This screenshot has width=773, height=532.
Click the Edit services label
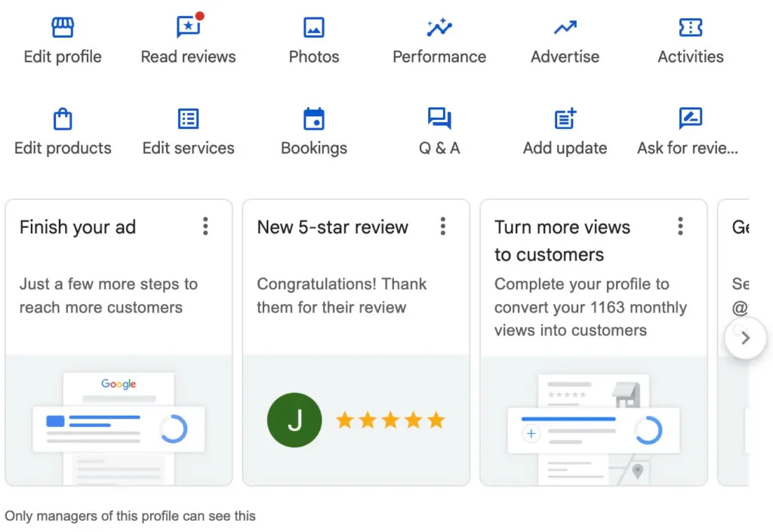[x=188, y=148]
